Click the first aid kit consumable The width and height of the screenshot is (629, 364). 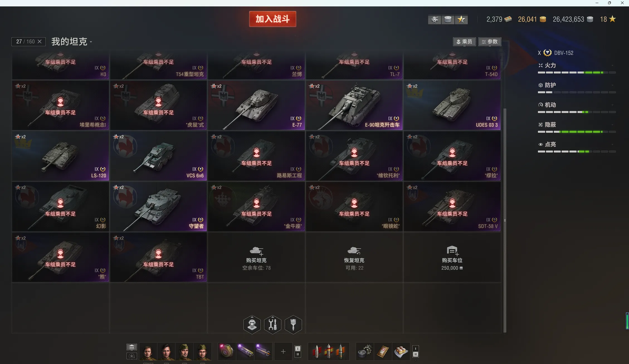[383, 351]
